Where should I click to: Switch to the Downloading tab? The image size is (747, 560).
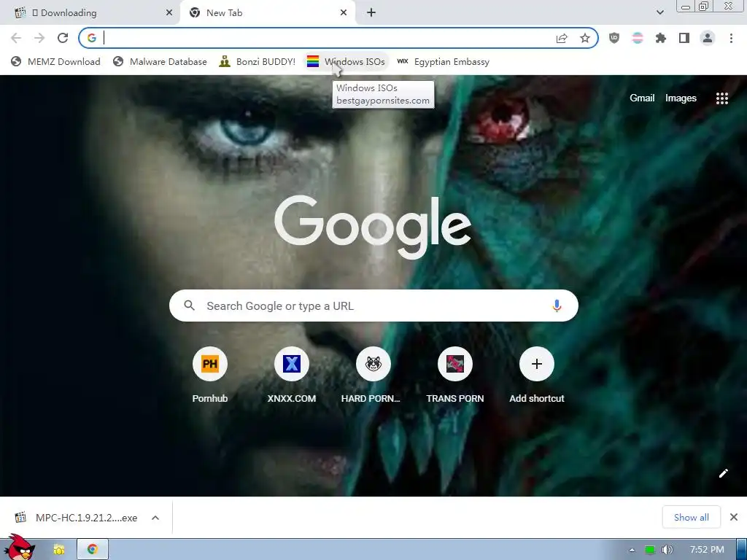coord(90,13)
